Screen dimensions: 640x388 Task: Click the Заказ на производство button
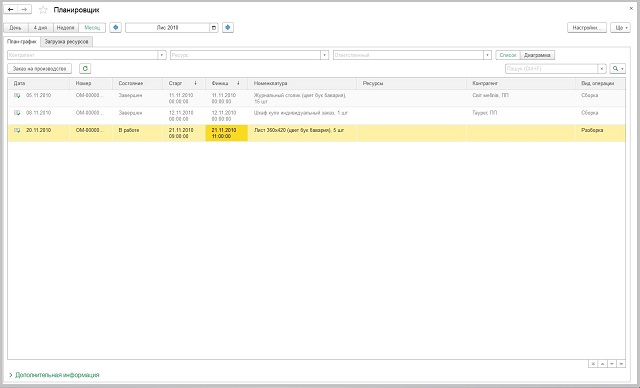[40, 69]
